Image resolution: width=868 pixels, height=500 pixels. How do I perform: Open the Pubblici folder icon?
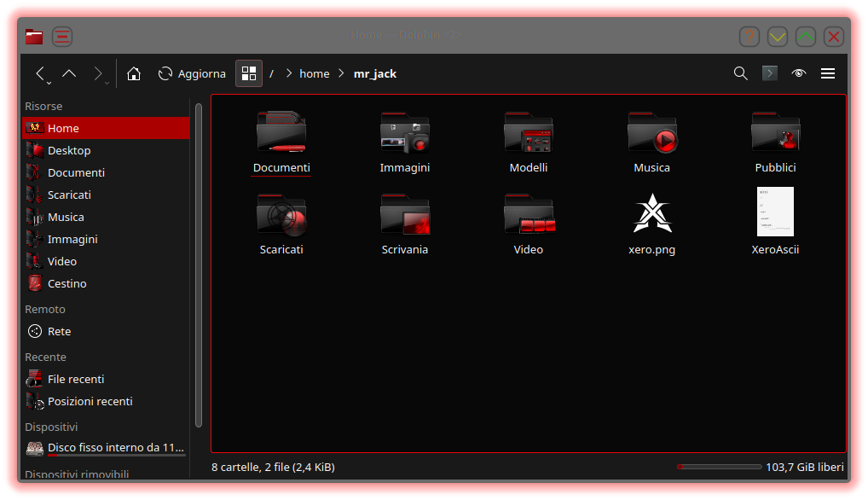click(775, 132)
